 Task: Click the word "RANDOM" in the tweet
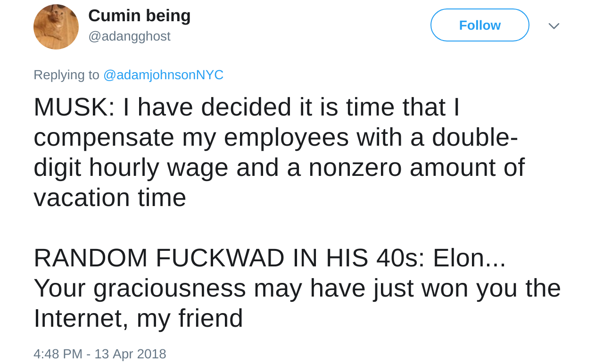click(x=91, y=258)
